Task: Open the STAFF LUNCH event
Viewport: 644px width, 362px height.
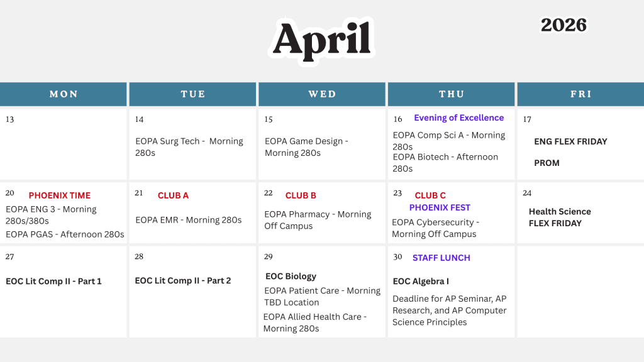Action: click(x=441, y=258)
